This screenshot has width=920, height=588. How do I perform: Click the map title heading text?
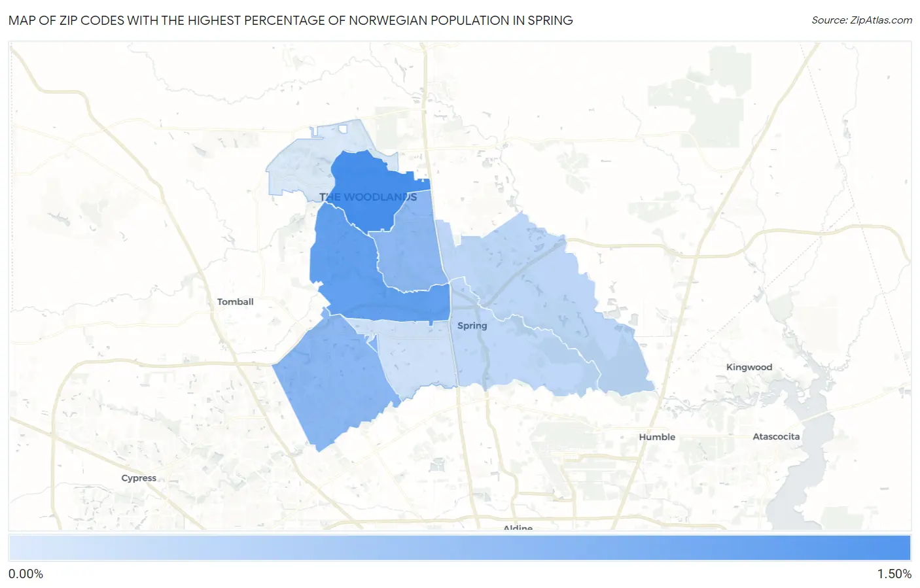(291, 20)
